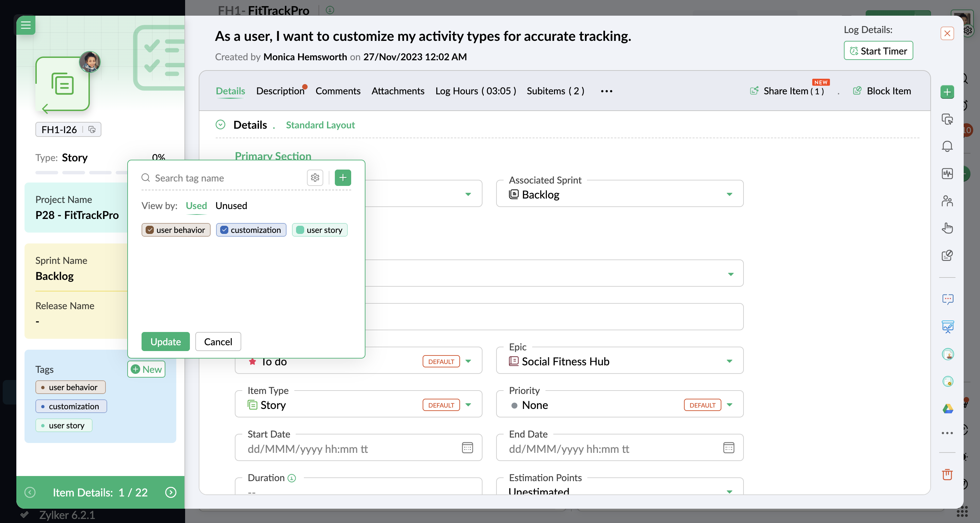Click the Update button
The height and width of the screenshot is (523, 980).
(165, 342)
